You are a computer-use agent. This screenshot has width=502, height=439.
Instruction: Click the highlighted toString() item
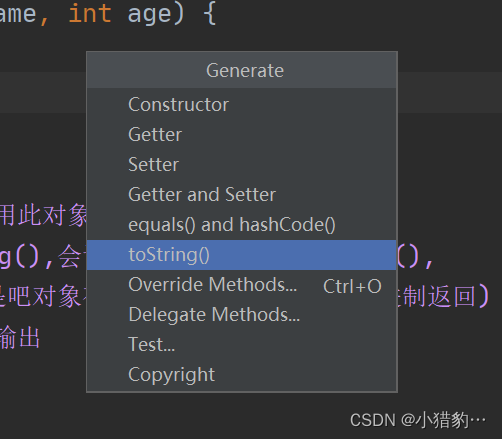click(x=242, y=255)
